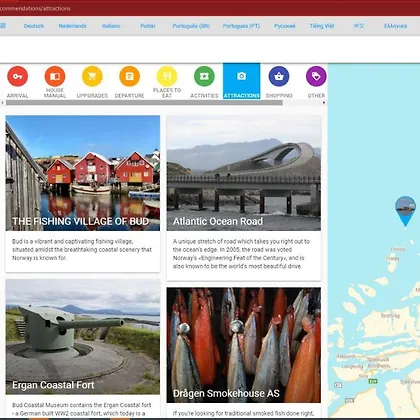Screen dimensions: 420x420
Task: Switch language to Deutsch
Action: point(34,26)
